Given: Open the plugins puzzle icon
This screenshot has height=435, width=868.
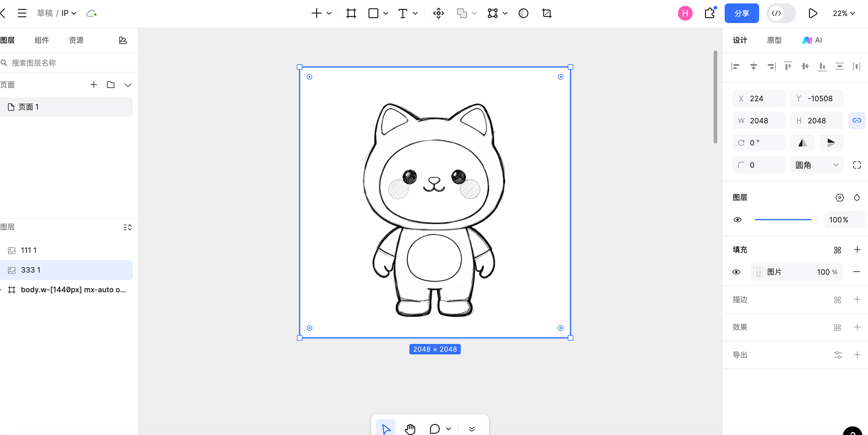Looking at the screenshot, I should coord(709,14).
